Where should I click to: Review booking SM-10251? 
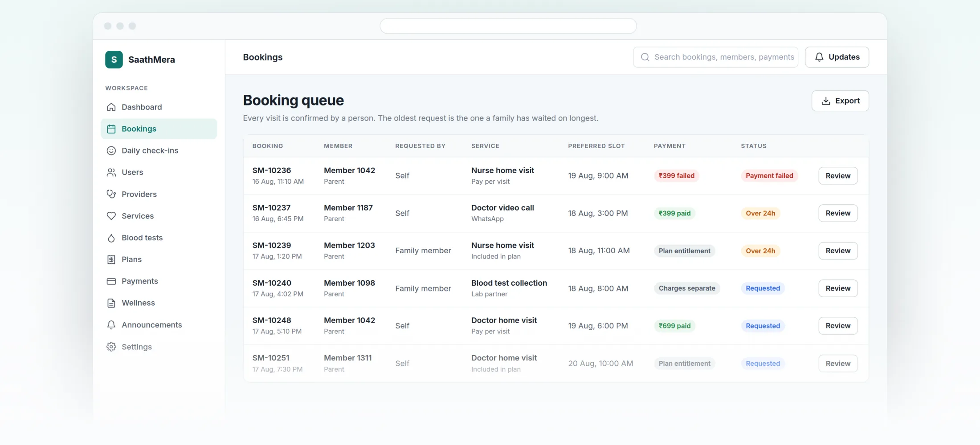click(838, 364)
